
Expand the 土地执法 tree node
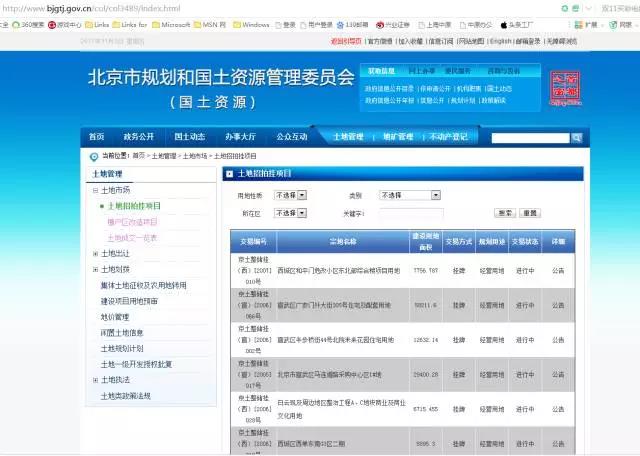(x=95, y=380)
